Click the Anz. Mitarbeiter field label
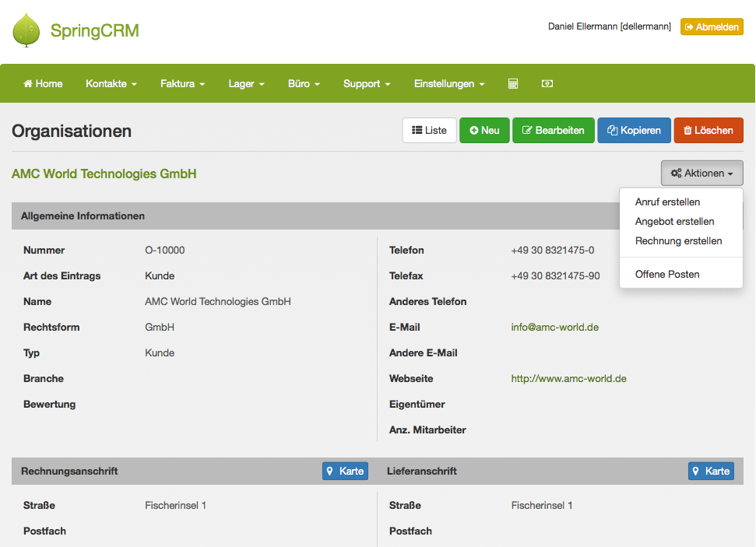 click(427, 430)
